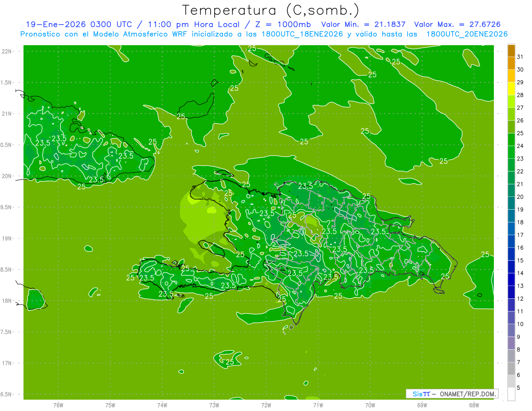Pick the teal swatch between 19 and 20

coord(512,203)
